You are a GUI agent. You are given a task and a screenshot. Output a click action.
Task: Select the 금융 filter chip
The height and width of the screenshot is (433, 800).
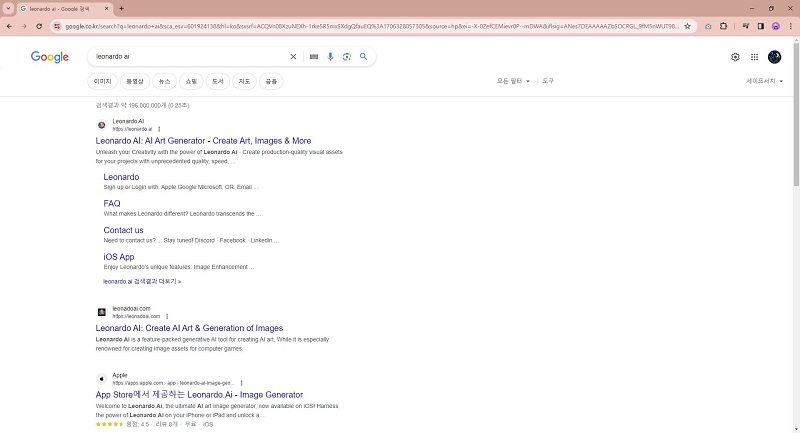click(271, 81)
